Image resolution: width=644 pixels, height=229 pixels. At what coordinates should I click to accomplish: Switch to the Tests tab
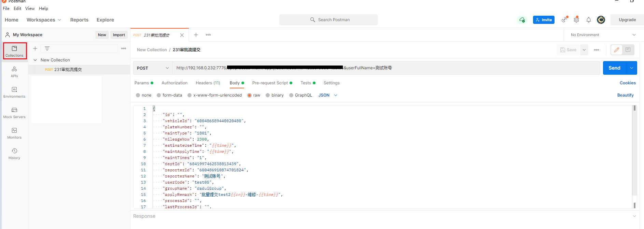click(308, 83)
